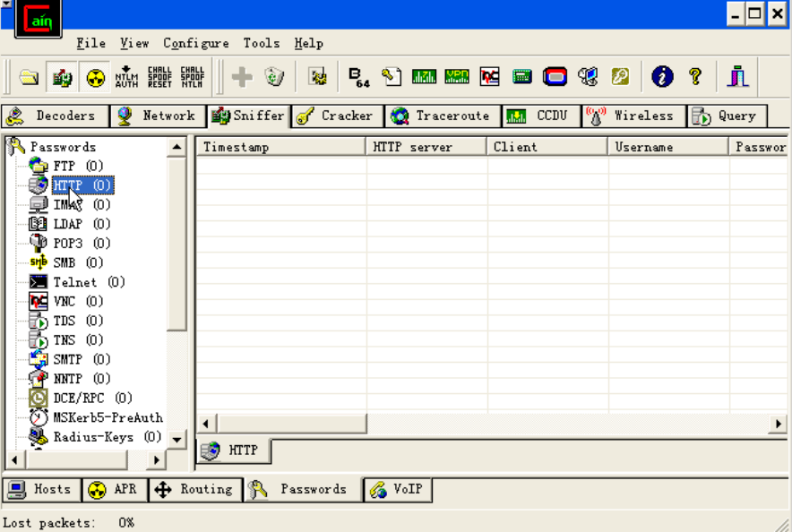Open the Hosts bottom tab
This screenshot has height=532, width=792.
click(x=42, y=490)
